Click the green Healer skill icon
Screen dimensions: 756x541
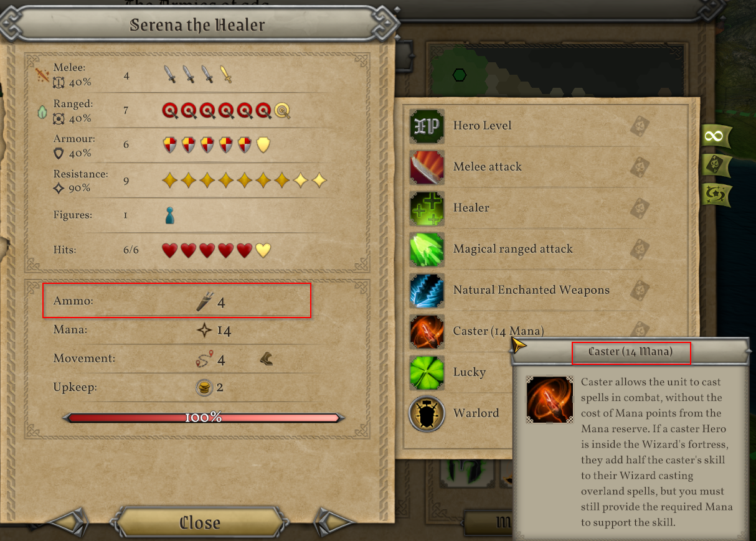click(x=427, y=208)
